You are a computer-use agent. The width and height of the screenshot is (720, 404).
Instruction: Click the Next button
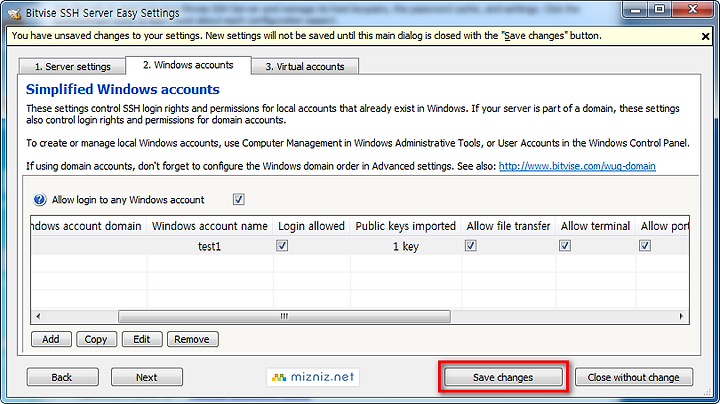click(146, 377)
